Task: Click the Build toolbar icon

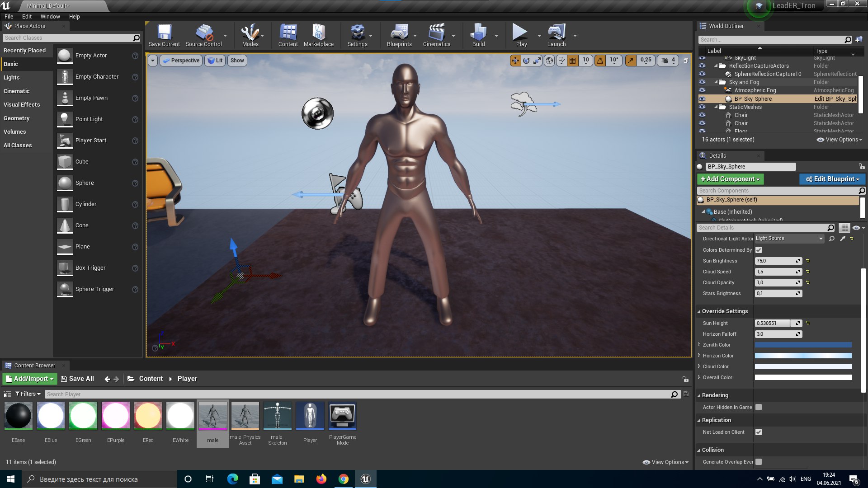Action: tap(478, 35)
